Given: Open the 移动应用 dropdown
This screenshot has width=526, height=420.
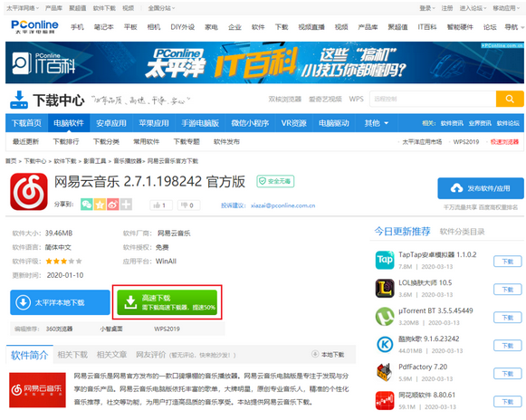Looking at the screenshot, I should 506,8.
